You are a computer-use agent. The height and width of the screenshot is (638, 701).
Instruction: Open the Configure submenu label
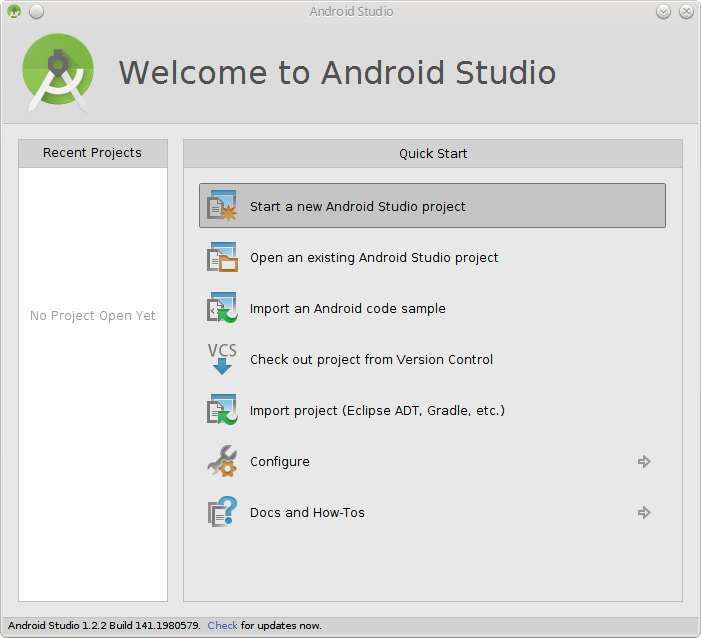click(x=279, y=461)
